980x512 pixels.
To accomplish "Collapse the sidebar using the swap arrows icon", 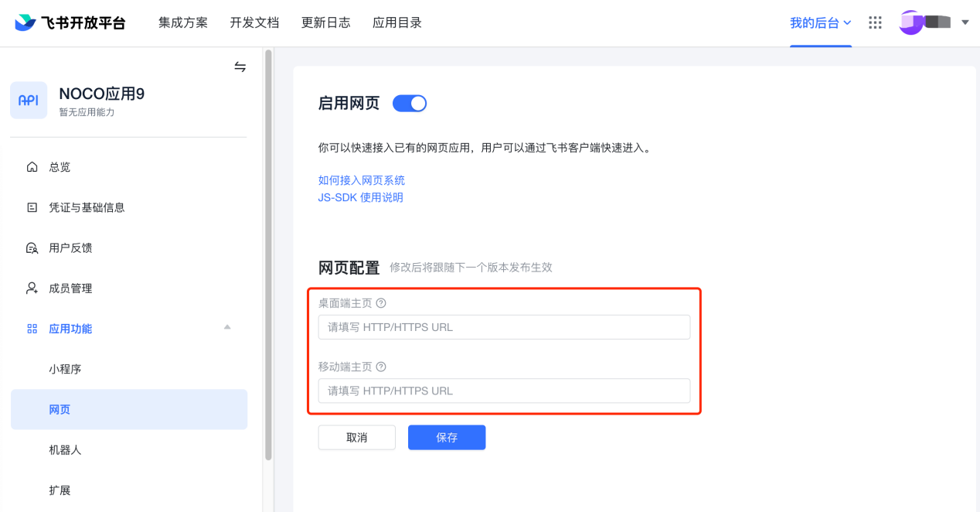I will point(240,67).
